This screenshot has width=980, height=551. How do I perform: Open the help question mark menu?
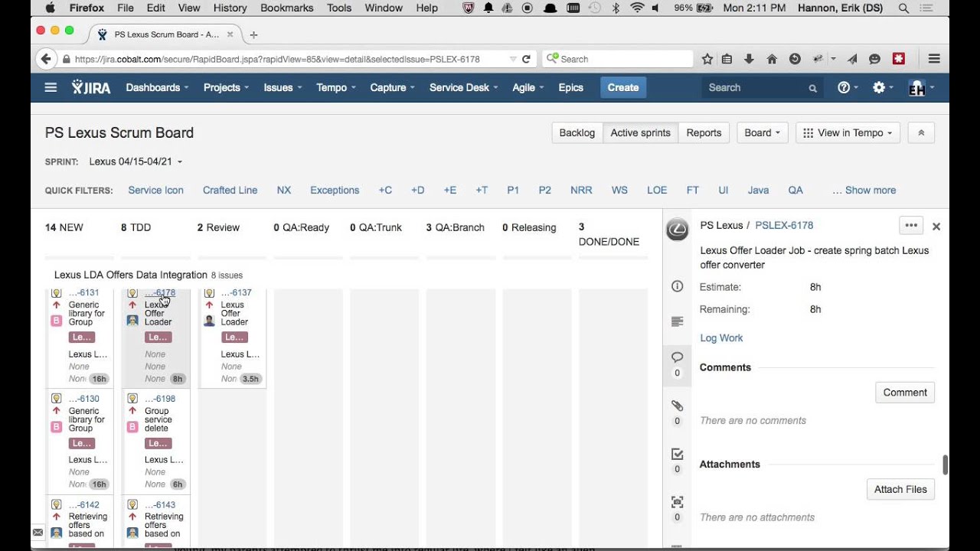[x=848, y=87]
